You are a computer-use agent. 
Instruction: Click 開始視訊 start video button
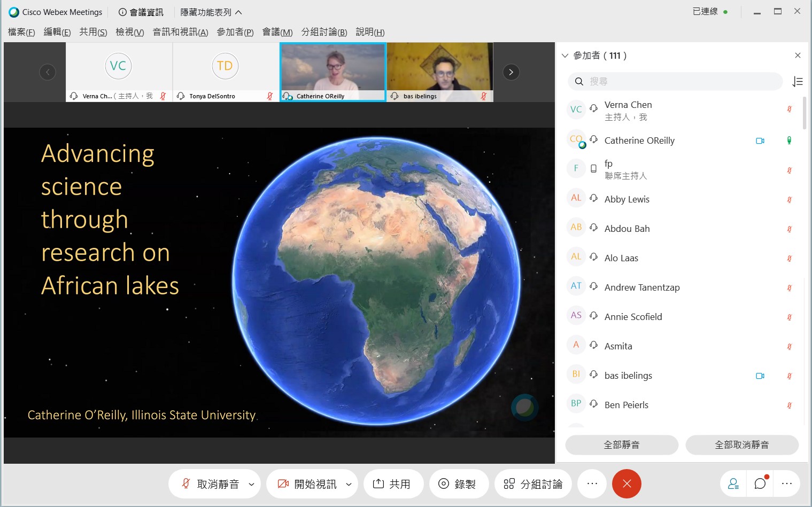click(x=307, y=484)
